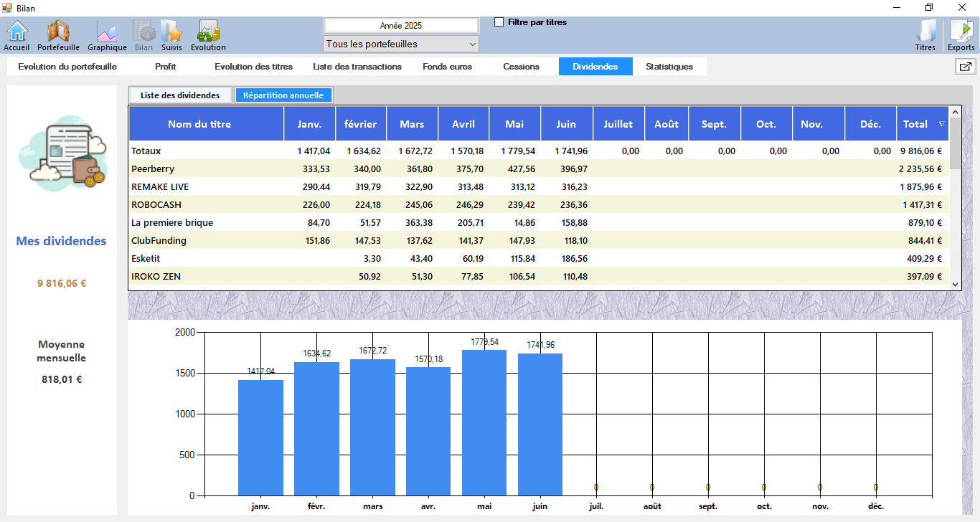Open the Liste des dividendes sub-tab
Viewport: 980px width, 522px height.
click(180, 95)
